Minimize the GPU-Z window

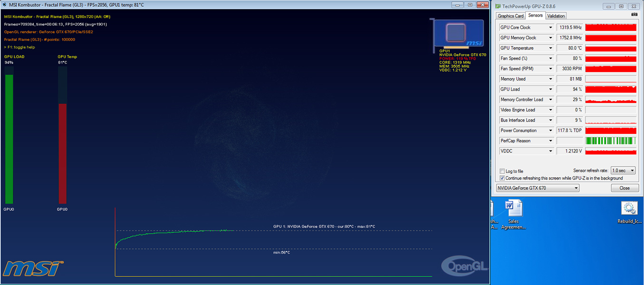(x=609, y=6)
